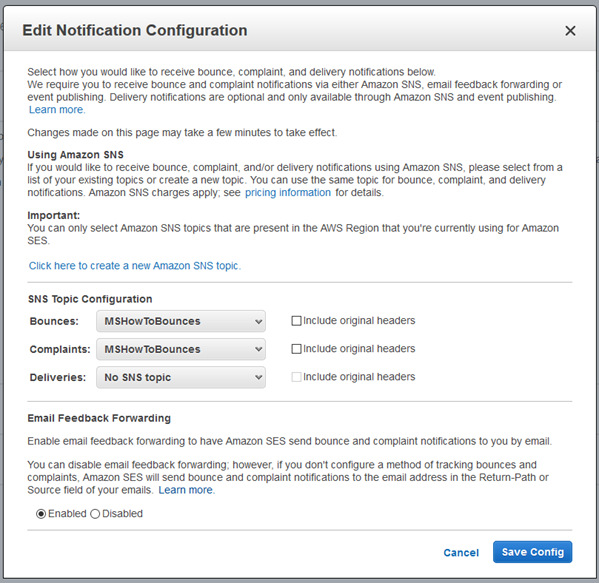Click the SNS Topic Configuration heading
This screenshot has height=583, width=599.
(x=90, y=299)
